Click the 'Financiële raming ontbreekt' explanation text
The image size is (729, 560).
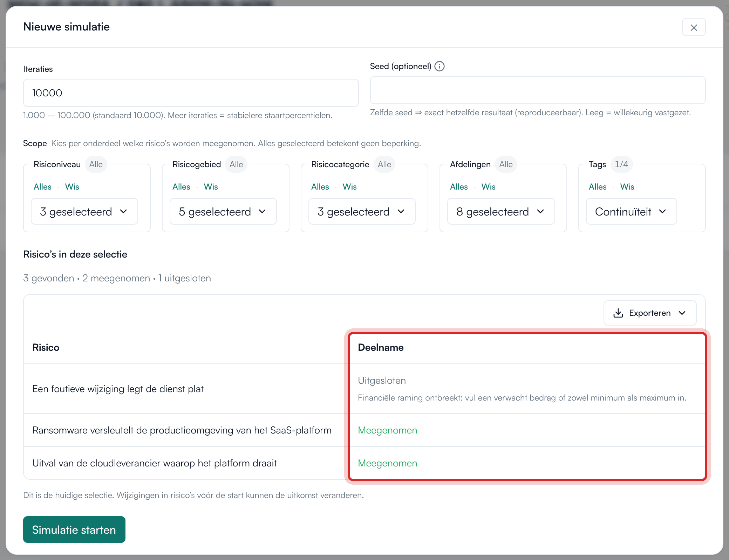pyautogui.click(x=522, y=398)
